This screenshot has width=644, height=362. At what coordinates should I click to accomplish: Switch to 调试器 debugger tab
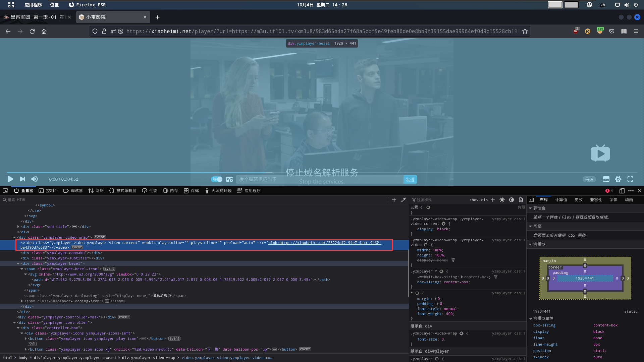[73, 191]
